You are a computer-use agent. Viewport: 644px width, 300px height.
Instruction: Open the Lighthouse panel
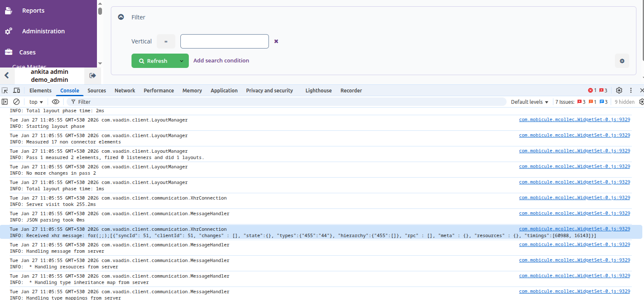click(x=319, y=90)
